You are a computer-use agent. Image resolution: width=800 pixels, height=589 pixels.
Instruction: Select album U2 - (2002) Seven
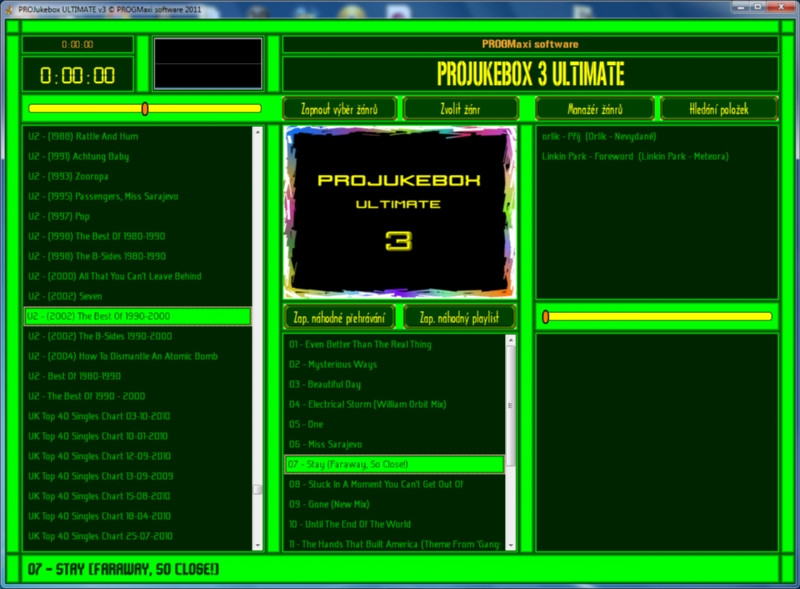click(x=137, y=296)
